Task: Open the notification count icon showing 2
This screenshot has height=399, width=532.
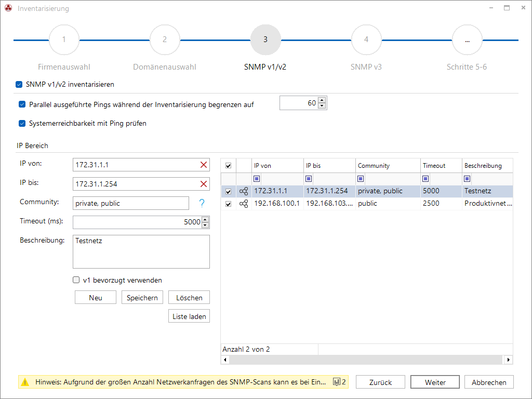Action: point(339,382)
